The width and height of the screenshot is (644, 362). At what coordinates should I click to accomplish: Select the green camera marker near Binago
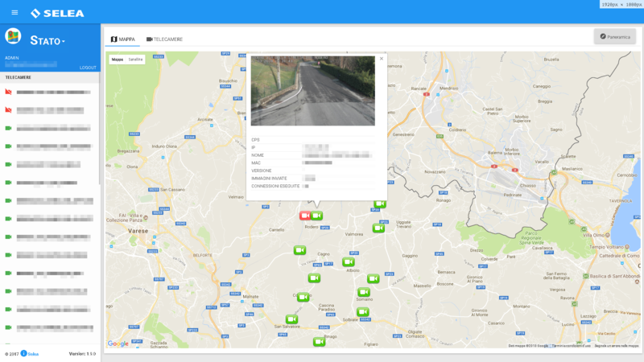click(319, 341)
